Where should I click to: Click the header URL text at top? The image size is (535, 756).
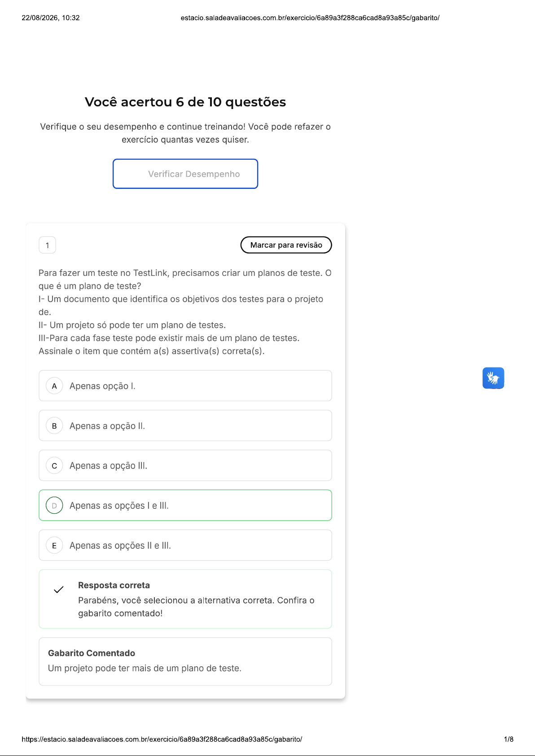tap(310, 18)
